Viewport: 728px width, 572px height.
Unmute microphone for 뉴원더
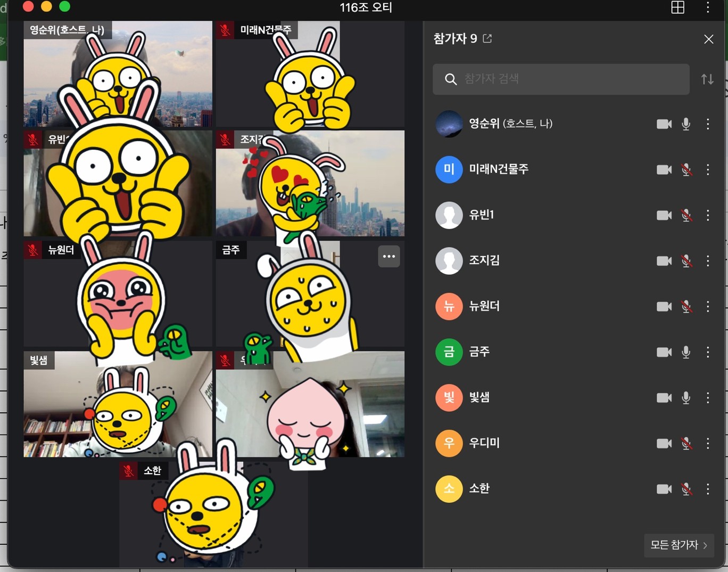tap(686, 307)
